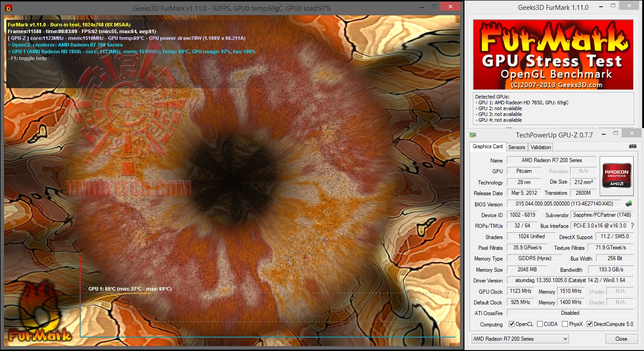Click the ATI CrossFire field showing Disabled
Viewport: 644px width, 351px height.
click(571, 313)
